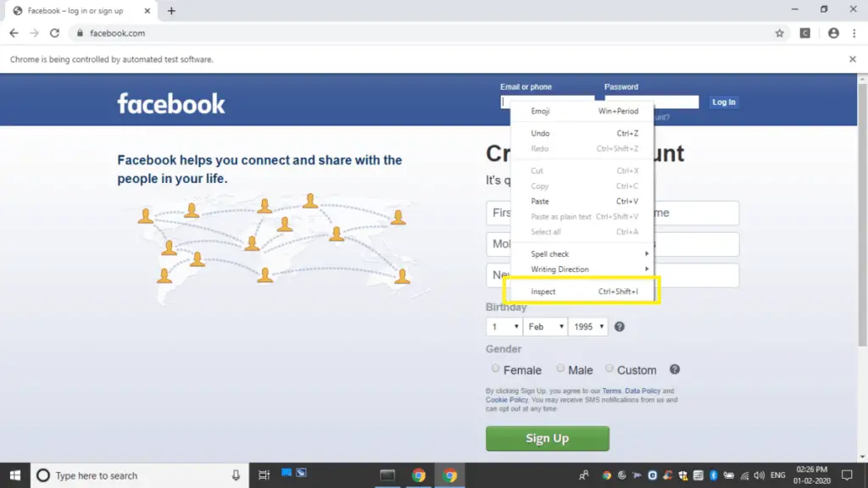Click the Log In button
The width and height of the screenshot is (868, 488).
pyautogui.click(x=724, y=102)
